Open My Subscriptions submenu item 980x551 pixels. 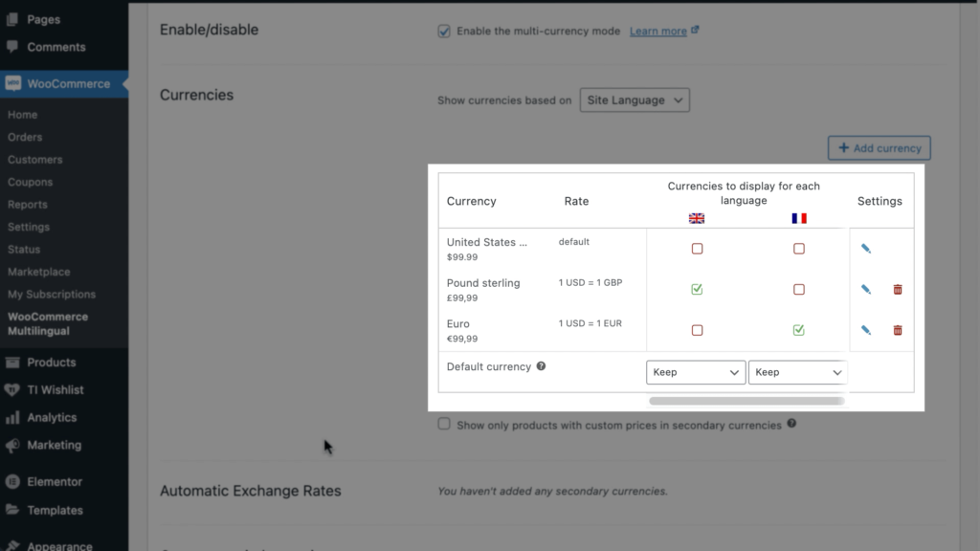click(x=52, y=295)
